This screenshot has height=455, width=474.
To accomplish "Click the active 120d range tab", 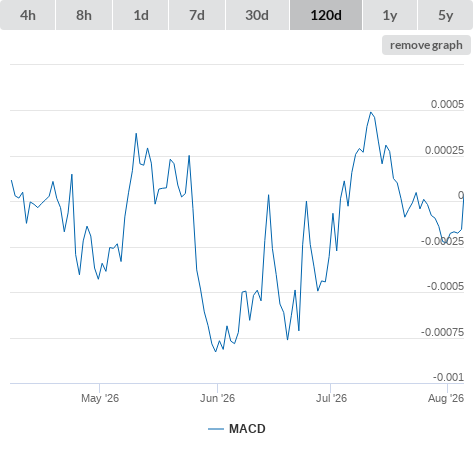I will 326,15.
